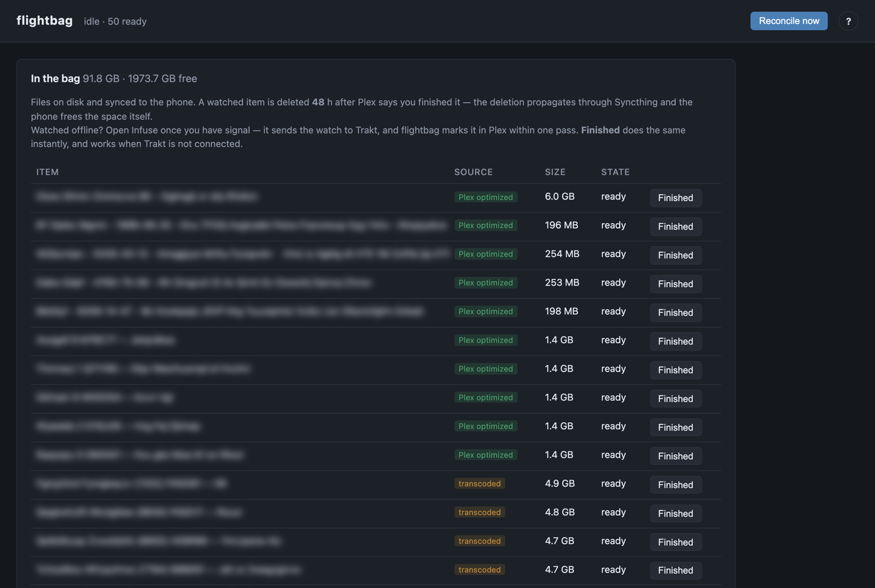Click the Plex optimized badge in the 253 MB row

coord(486,283)
